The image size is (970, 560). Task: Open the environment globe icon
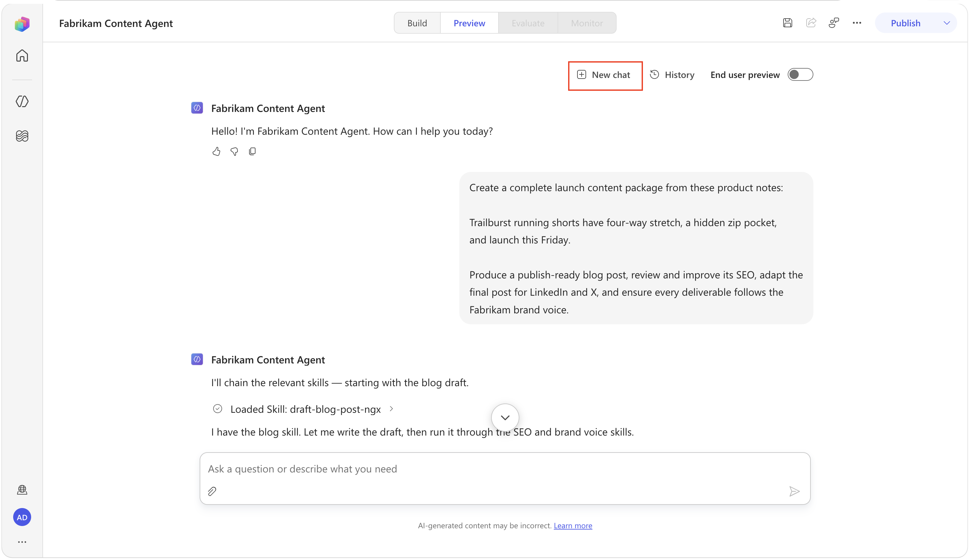pos(22,490)
